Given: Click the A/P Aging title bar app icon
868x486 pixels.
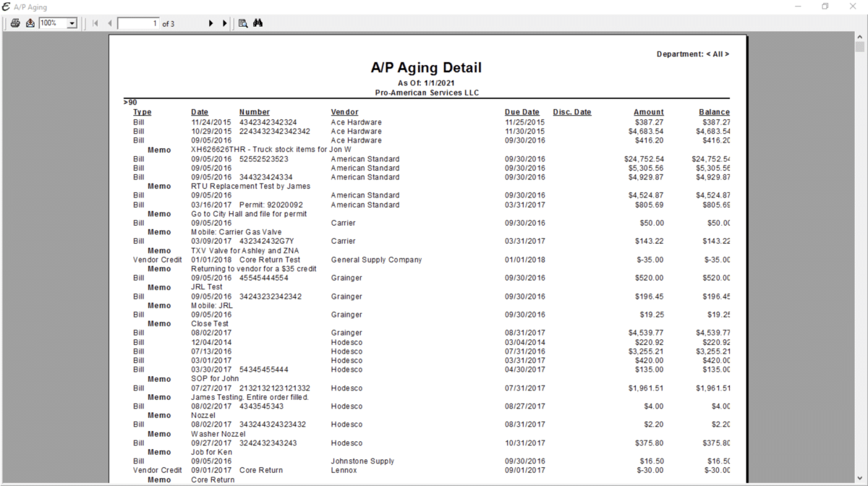Looking at the screenshot, I should [x=7, y=7].
